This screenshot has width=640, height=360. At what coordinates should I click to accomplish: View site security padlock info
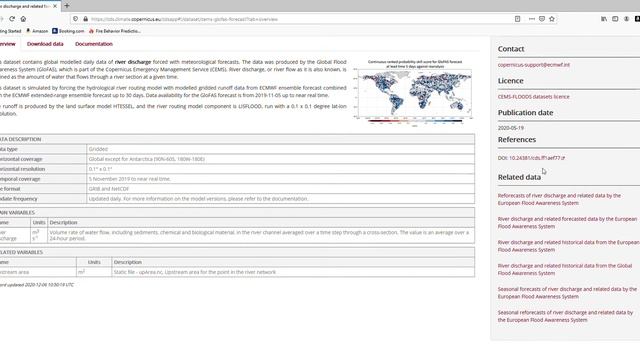[85, 19]
